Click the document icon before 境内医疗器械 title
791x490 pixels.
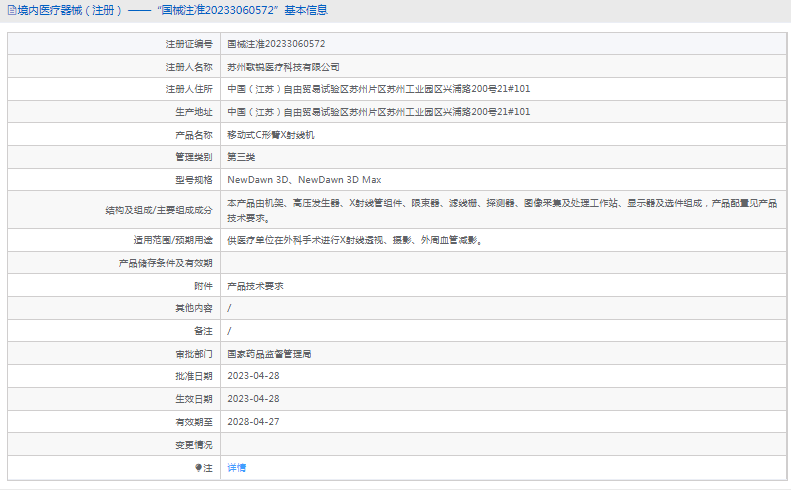click(x=12, y=11)
